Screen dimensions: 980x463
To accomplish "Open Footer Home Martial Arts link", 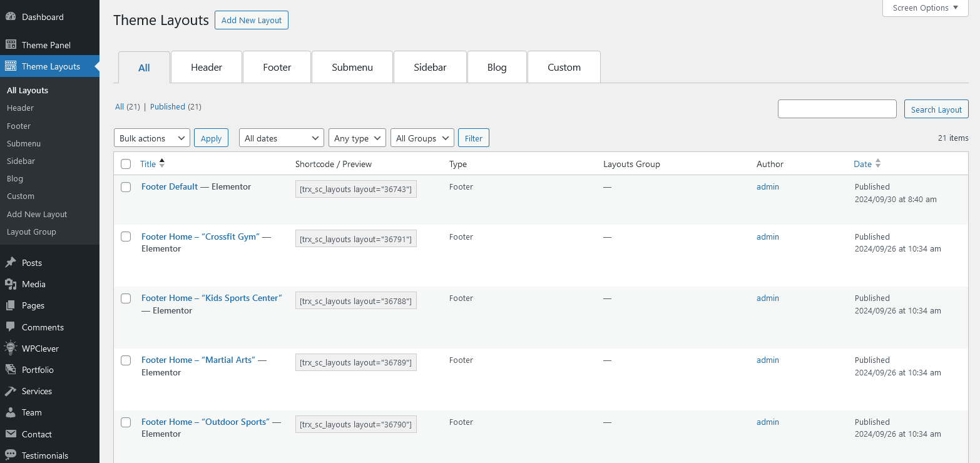I will pyautogui.click(x=198, y=360).
